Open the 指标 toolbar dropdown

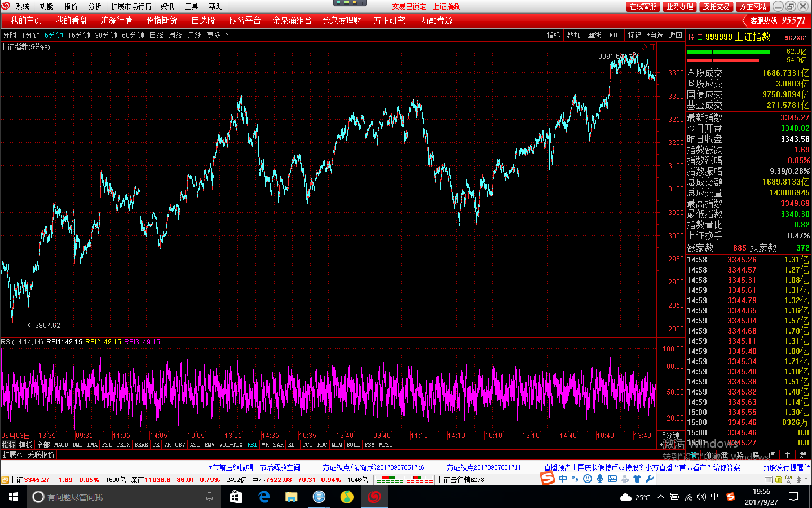pos(554,35)
